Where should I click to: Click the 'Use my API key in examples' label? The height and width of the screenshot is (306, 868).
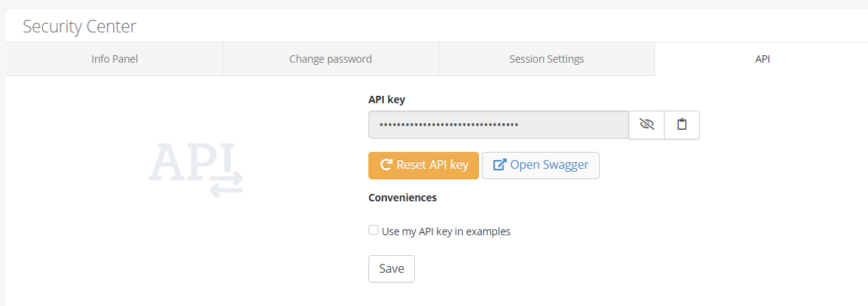pyautogui.click(x=446, y=232)
